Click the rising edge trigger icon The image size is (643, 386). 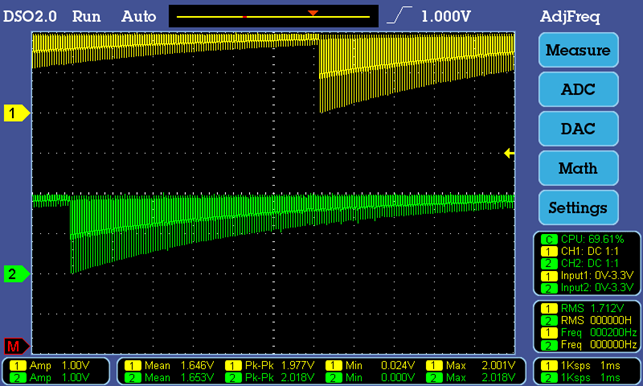(x=399, y=16)
